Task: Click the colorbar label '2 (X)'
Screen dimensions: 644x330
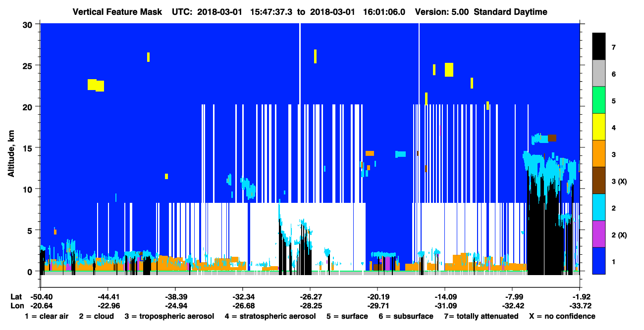Action: [x=619, y=235]
